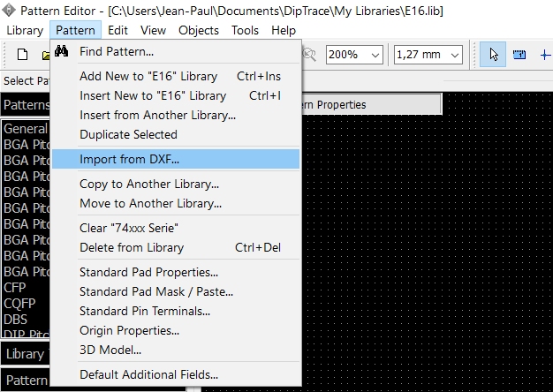This screenshot has width=553, height=392.
Task: Click the New library icon in toolbar
Action: click(x=23, y=55)
